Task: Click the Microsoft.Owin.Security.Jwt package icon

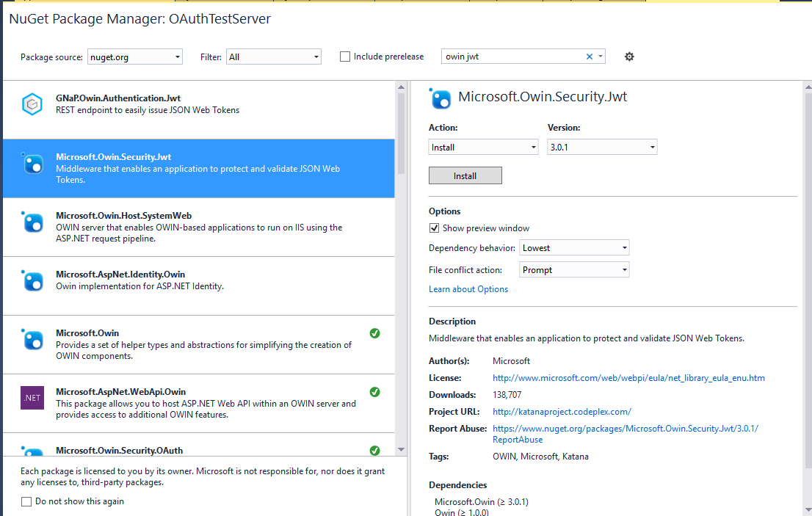Action: [32, 163]
